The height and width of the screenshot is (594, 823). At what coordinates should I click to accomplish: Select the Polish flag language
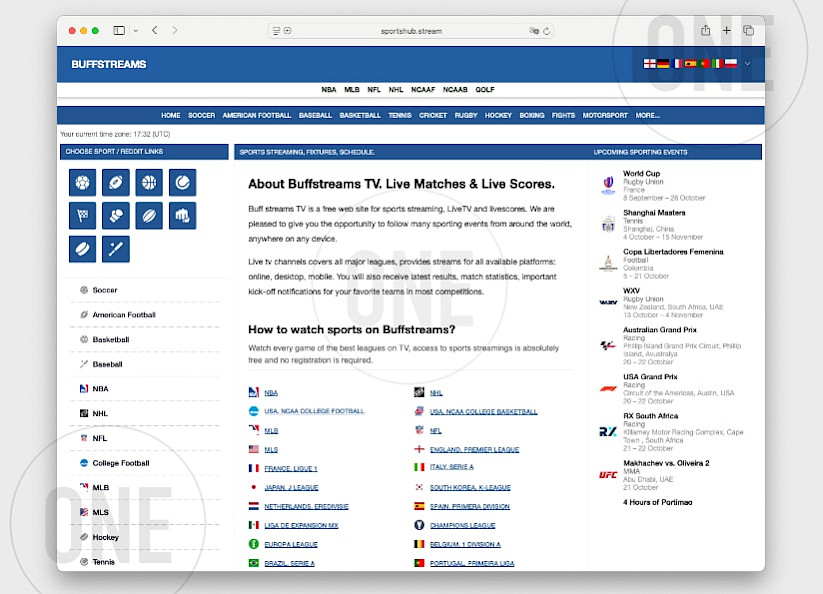(x=731, y=63)
